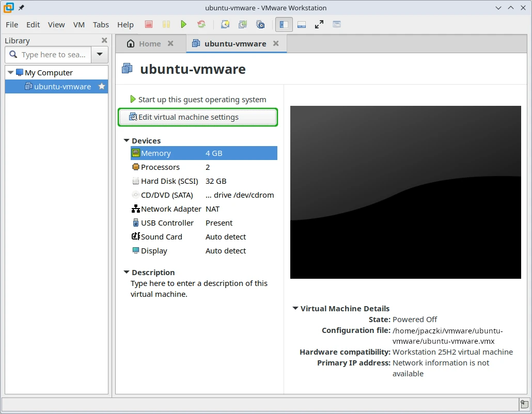Collapse the Virtual Machine Details section
Screen dimensions: 532x414
(295, 309)
